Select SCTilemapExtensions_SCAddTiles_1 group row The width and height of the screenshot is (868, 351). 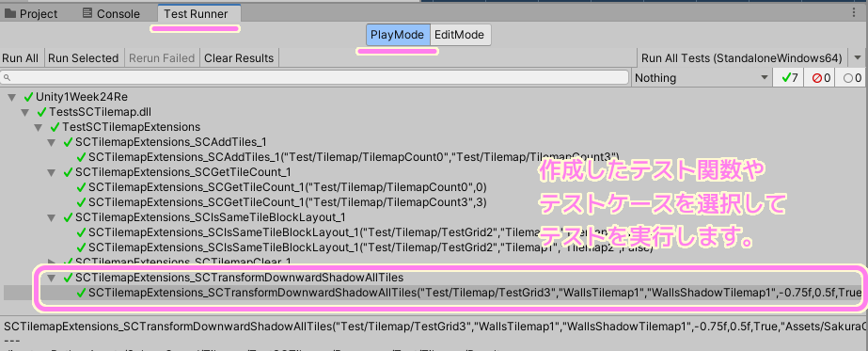click(x=171, y=142)
